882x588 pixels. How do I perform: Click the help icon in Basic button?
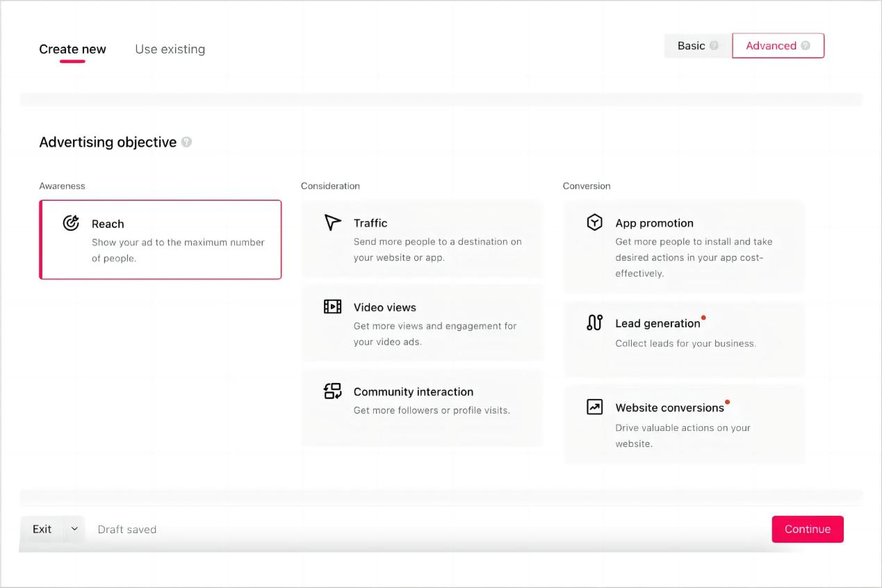[714, 46]
